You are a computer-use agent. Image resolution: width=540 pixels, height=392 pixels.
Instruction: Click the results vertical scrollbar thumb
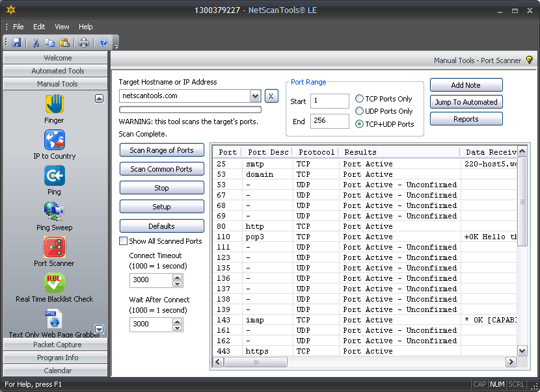tap(522, 202)
